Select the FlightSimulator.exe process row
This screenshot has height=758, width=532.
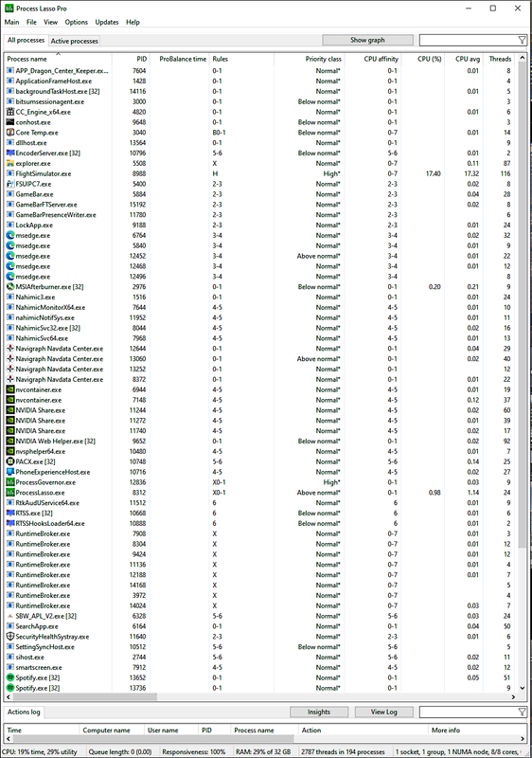click(x=260, y=173)
